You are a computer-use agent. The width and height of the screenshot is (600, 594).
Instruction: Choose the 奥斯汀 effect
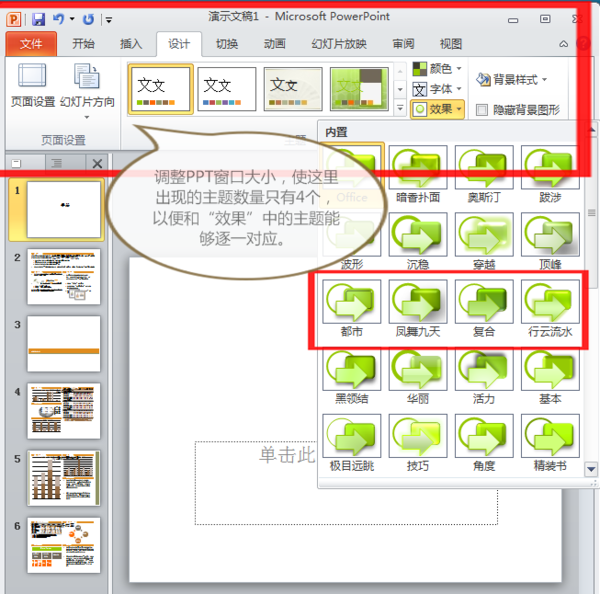tap(484, 174)
